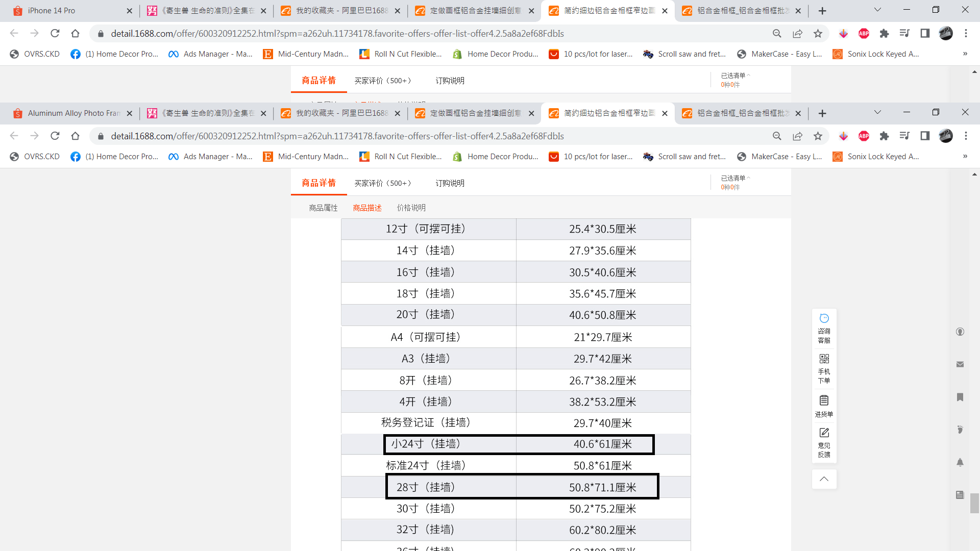Switch to the iPhone 14 Pro tab
This screenshot has height=551, width=980.
[x=51, y=11]
